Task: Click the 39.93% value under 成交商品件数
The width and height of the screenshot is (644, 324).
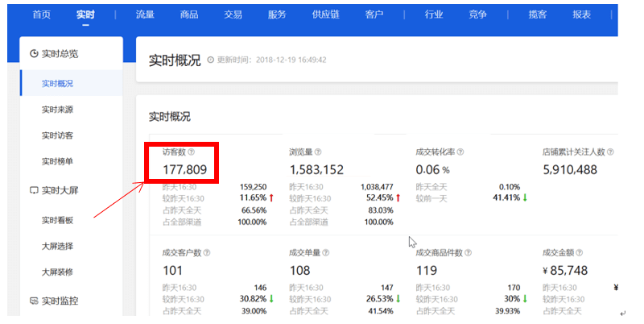Action: pos(508,311)
